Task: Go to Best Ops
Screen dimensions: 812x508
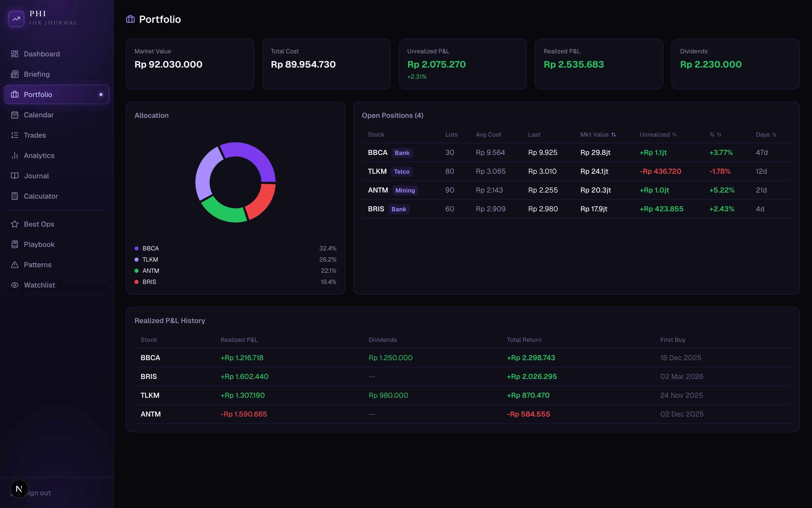Action: click(x=56, y=224)
